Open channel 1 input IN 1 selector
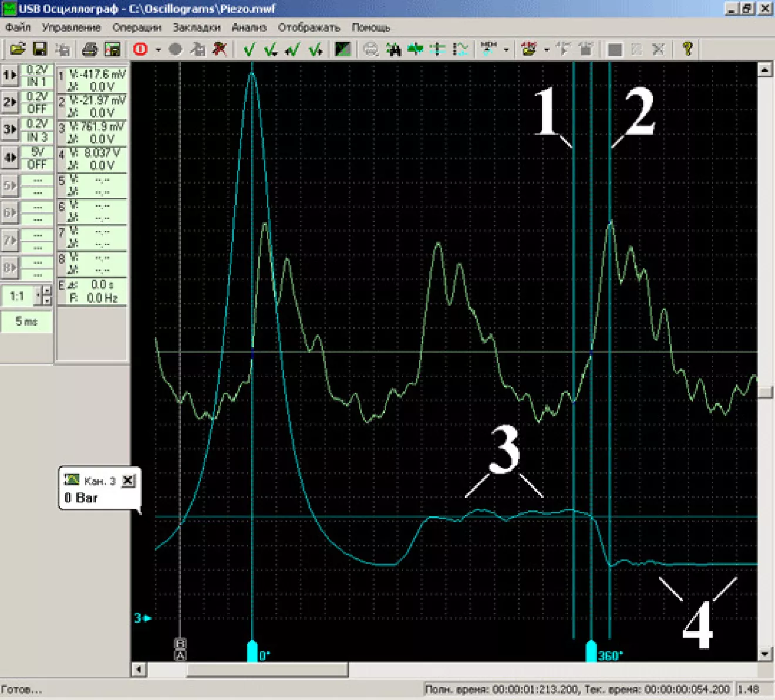The width and height of the screenshot is (775, 700). coord(37,82)
